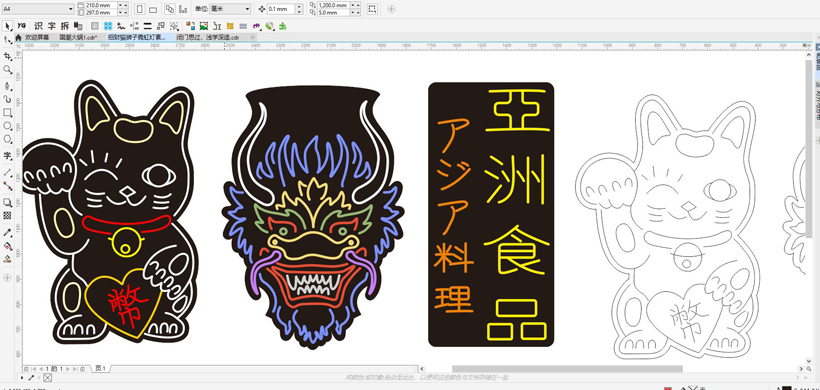820x390 pixels.
Task: Click horizontal scrollbar left arrow
Action: coord(423,369)
